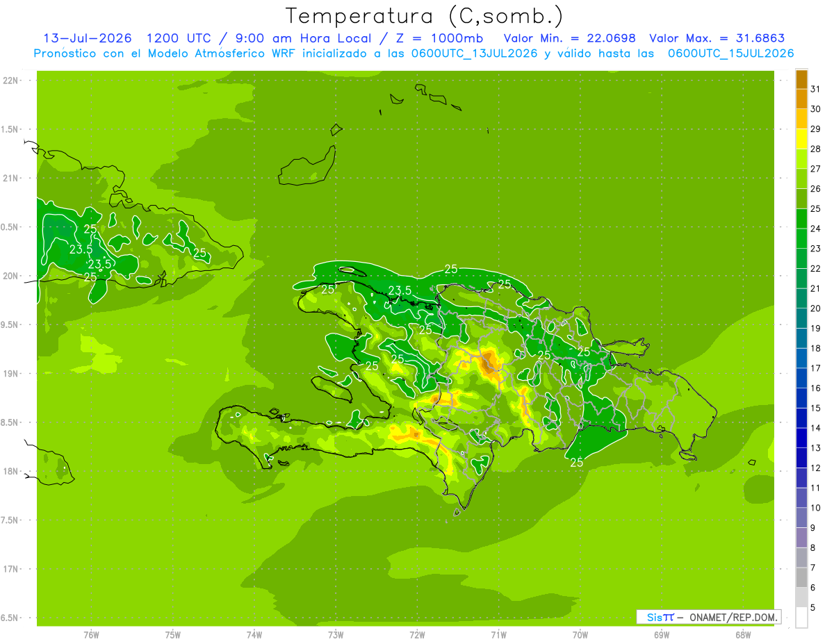The width and height of the screenshot is (834, 644).
Task: Click the 'Temperatura (C,somb.)' chart title
Action: pyautogui.click(x=424, y=16)
